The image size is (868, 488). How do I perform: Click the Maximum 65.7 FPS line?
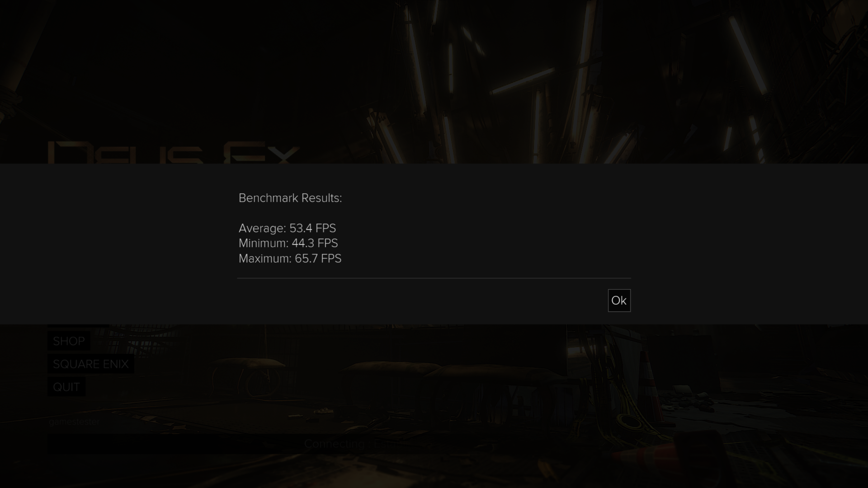(290, 259)
